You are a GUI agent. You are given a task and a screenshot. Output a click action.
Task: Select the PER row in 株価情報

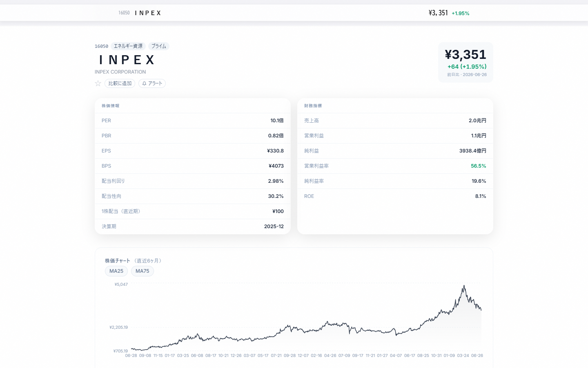[x=193, y=121]
